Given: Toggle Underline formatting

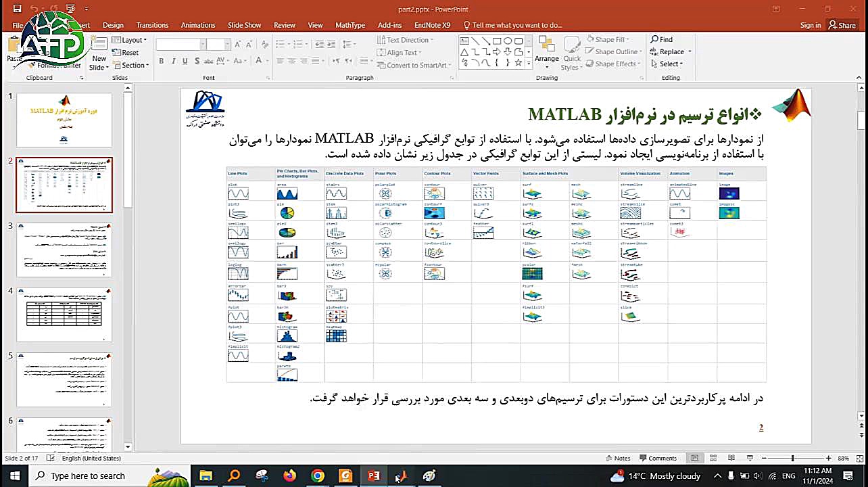Looking at the screenshot, I should coord(185,61).
